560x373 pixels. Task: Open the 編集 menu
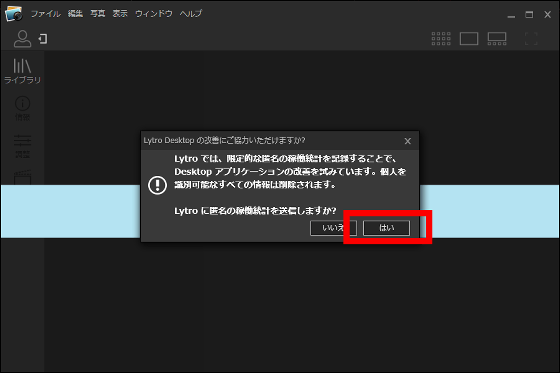point(75,14)
